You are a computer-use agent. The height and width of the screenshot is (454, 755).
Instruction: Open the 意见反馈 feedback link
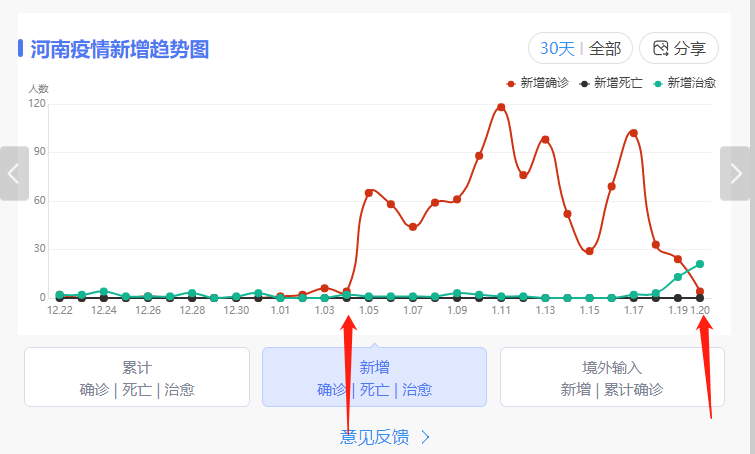(x=376, y=437)
